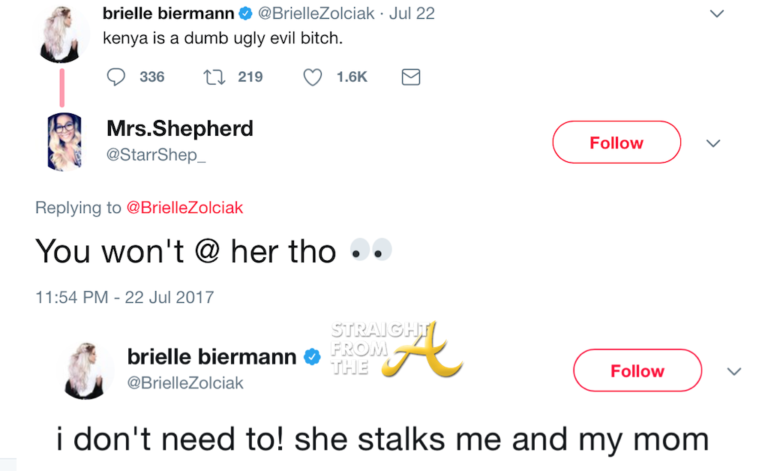
Task: Open Mrs.Shepherd's profile picture
Action: [x=65, y=141]
